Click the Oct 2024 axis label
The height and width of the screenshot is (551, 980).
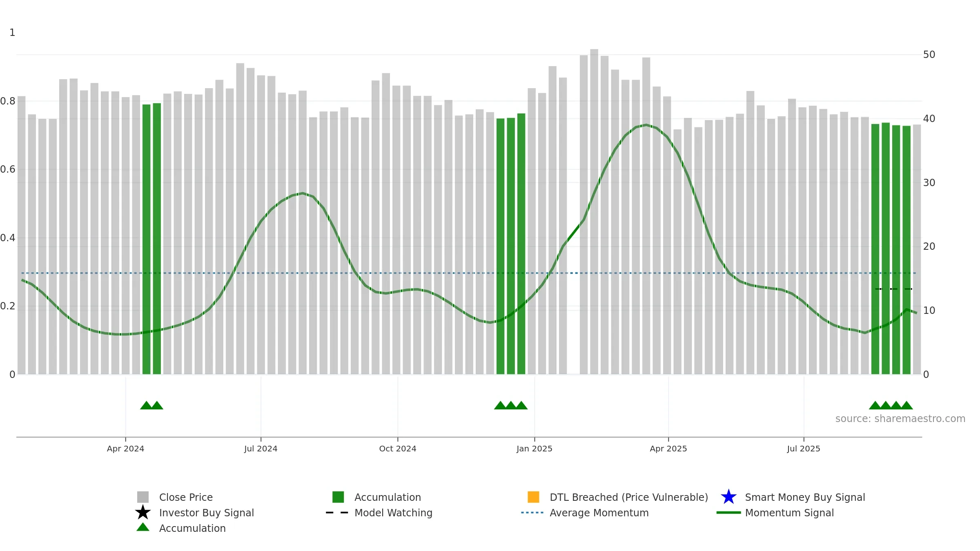click(x=398, y=449)
